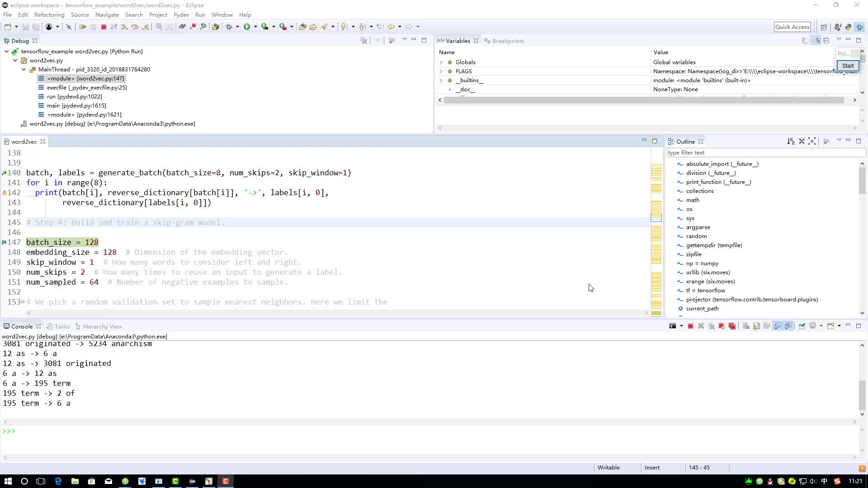Toggle breakpoint at line 142
Image resolution: width=868 pixels, height=488 pixels.
[x=5, y=192]
